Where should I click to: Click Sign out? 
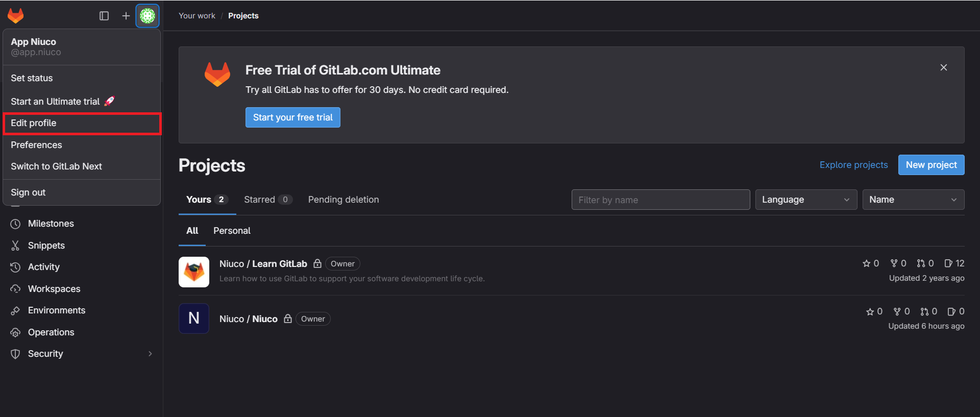pyautogui.click(x=82, y=192)
